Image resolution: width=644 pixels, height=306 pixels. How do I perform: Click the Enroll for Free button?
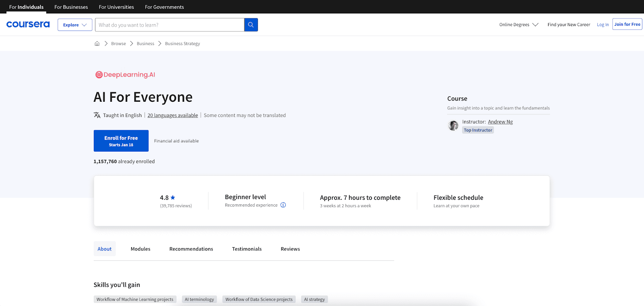(121, 141)
